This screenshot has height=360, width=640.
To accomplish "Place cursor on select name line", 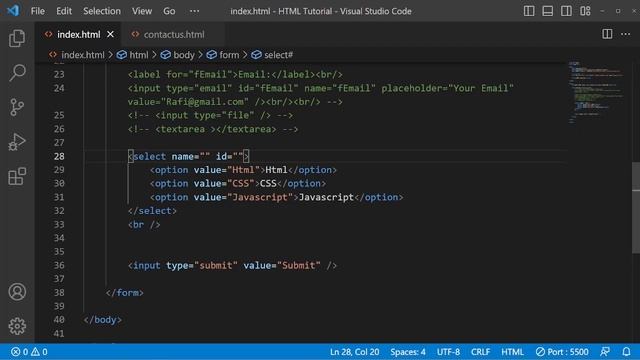I will [x=188, y=156].
